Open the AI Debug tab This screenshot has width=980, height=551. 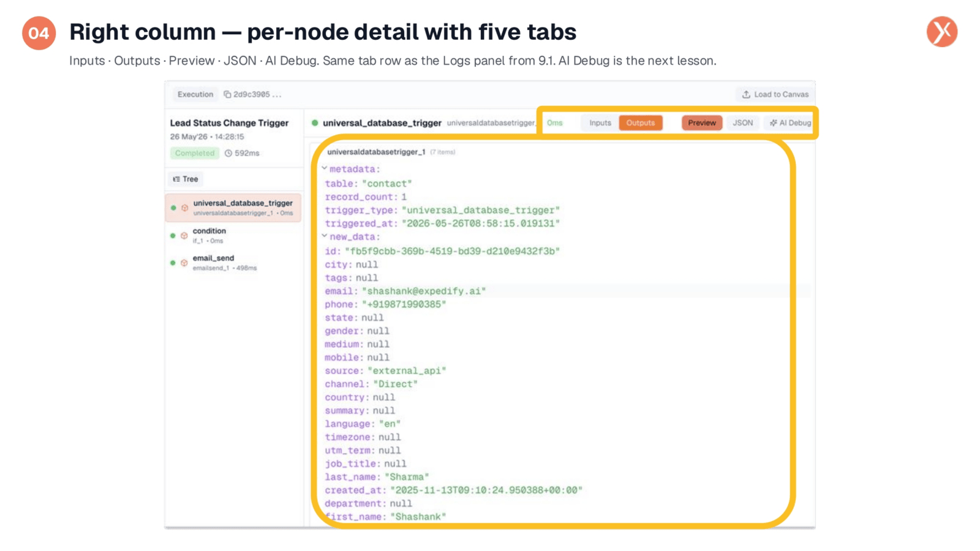pos(790,122)
